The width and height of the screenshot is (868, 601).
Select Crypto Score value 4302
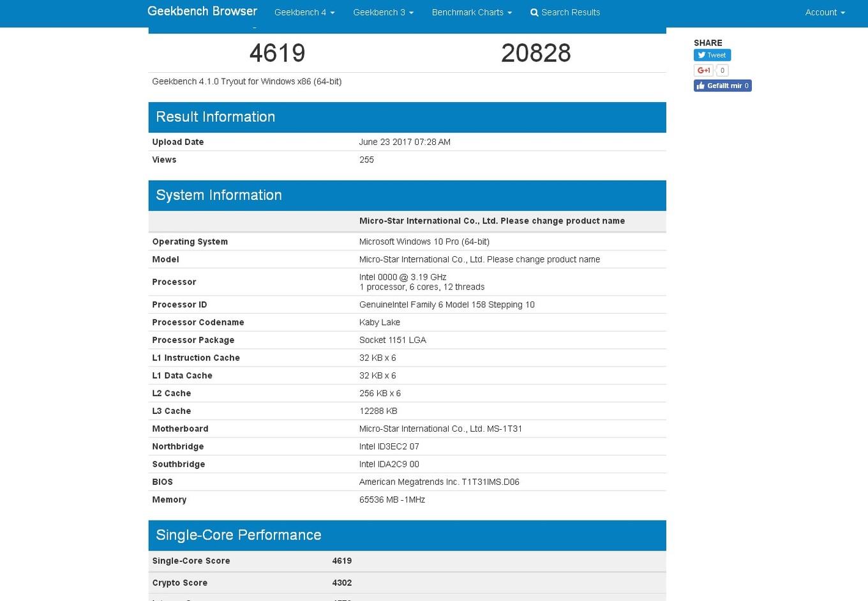coord(342,582)
